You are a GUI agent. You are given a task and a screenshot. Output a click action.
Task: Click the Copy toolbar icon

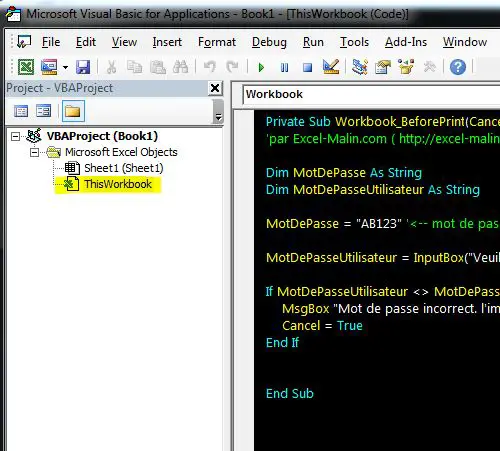click(134, 67)
